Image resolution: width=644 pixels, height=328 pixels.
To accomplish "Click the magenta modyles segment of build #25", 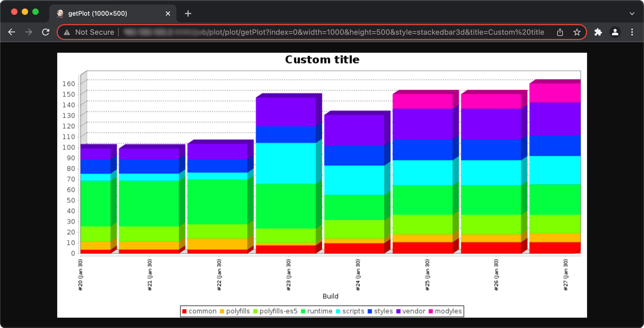I will (x=423, y=101).
